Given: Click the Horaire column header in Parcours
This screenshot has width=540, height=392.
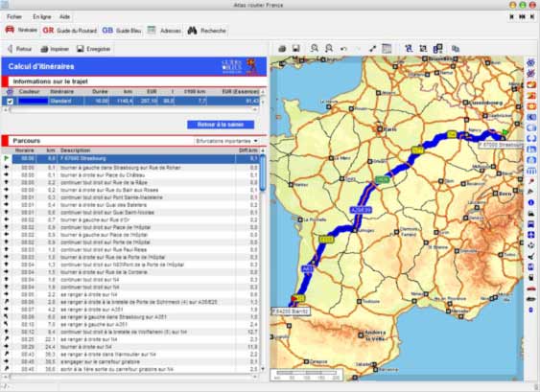Looking at the screenshot, I should pyautogui.click(x=24, y=150).
